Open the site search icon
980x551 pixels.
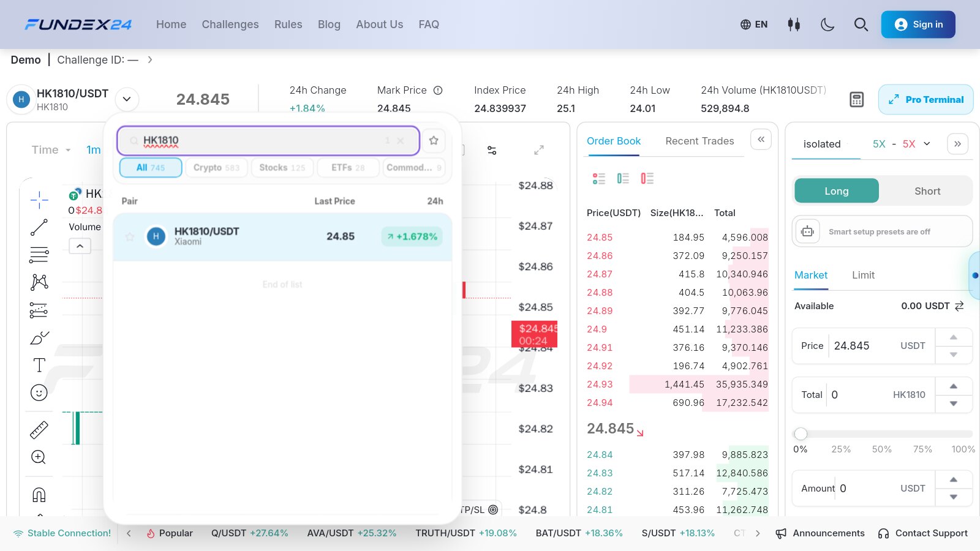point(861,24)
